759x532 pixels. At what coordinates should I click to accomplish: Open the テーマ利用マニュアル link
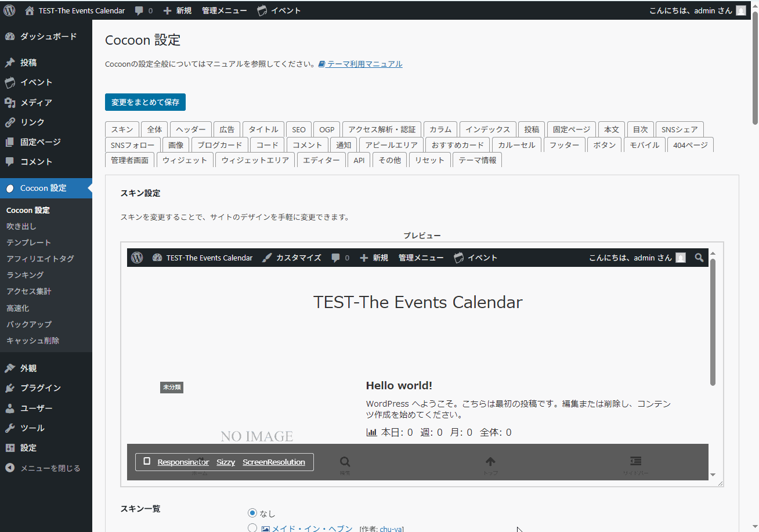coord(360,64)
